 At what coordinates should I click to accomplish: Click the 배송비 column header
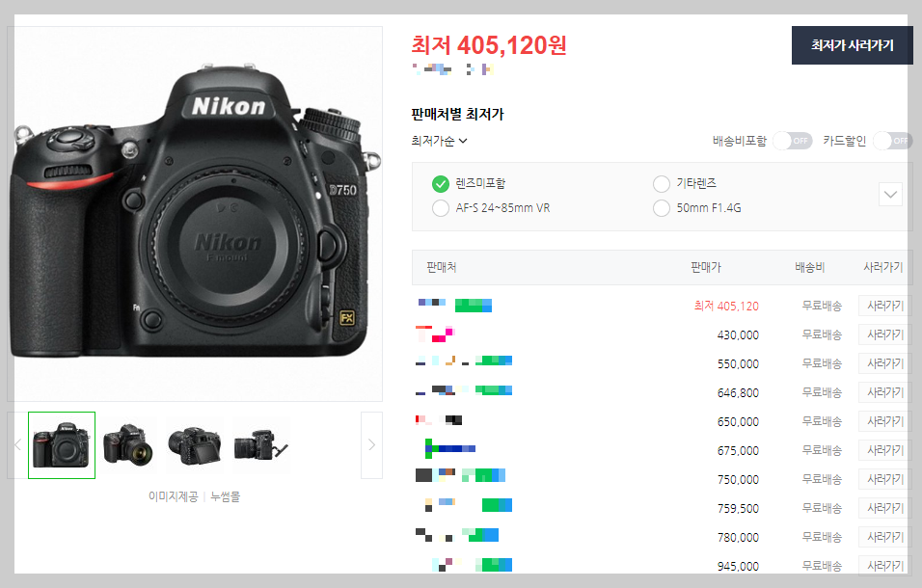coord(810,267)
